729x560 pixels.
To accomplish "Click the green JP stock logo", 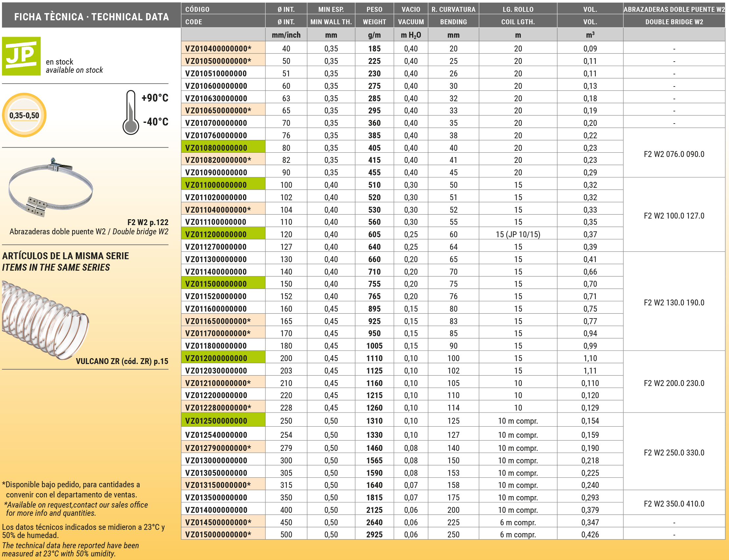I will click(21, 56).
